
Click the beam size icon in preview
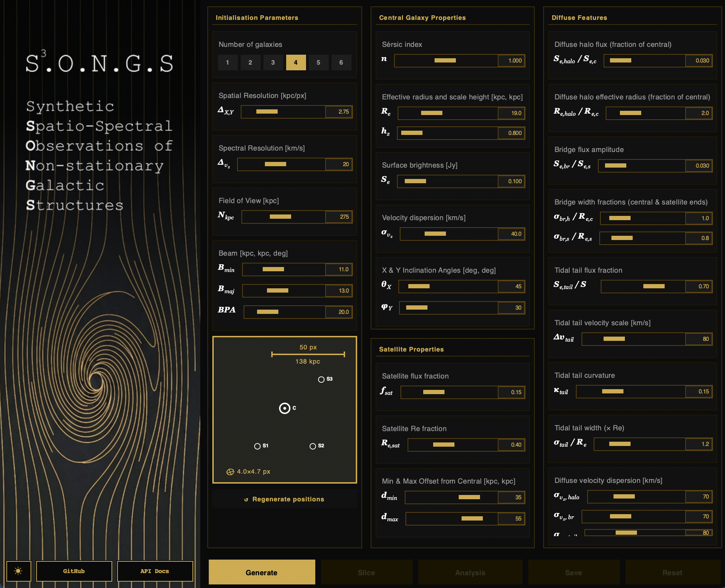(230, 472)
